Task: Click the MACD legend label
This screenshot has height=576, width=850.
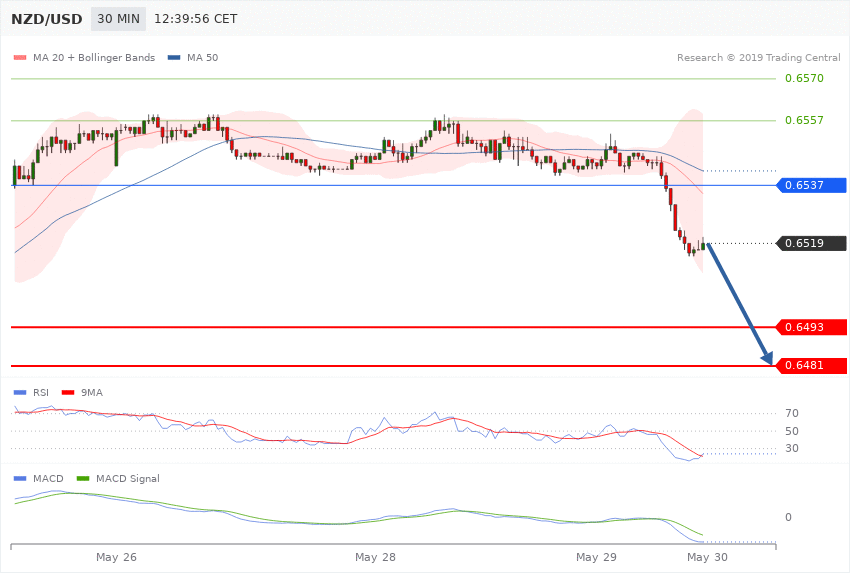Action: click(48, 478)
